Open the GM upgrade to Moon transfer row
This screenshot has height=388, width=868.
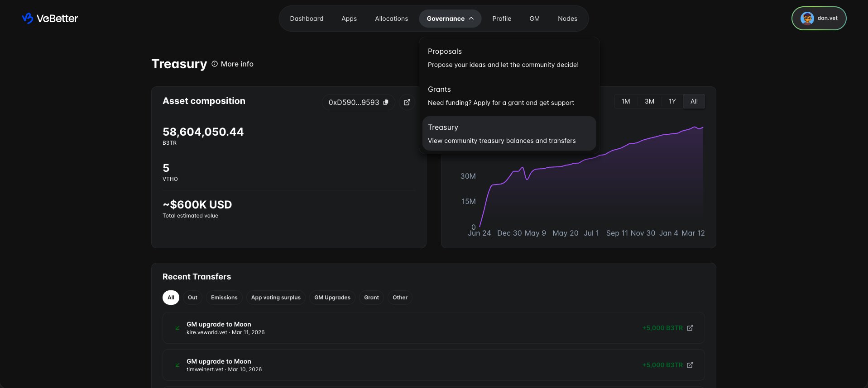pyautogui.click(x=408, y=328)
